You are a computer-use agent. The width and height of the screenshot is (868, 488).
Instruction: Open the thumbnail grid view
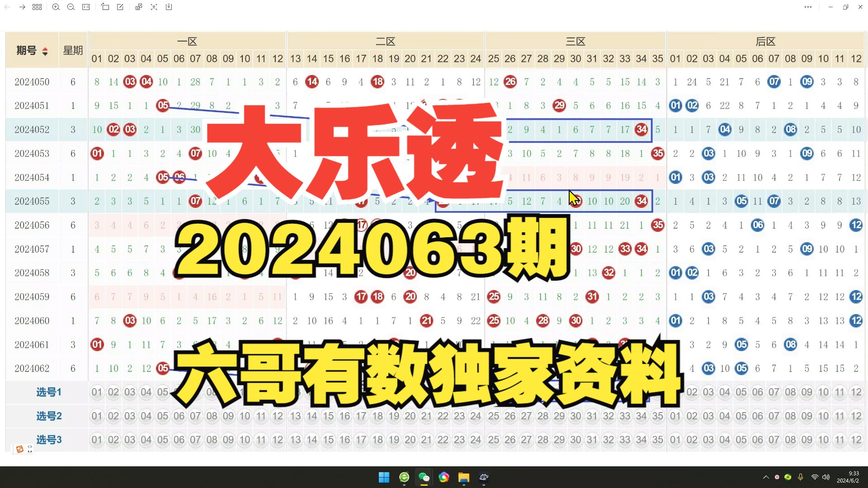point(38,7)
